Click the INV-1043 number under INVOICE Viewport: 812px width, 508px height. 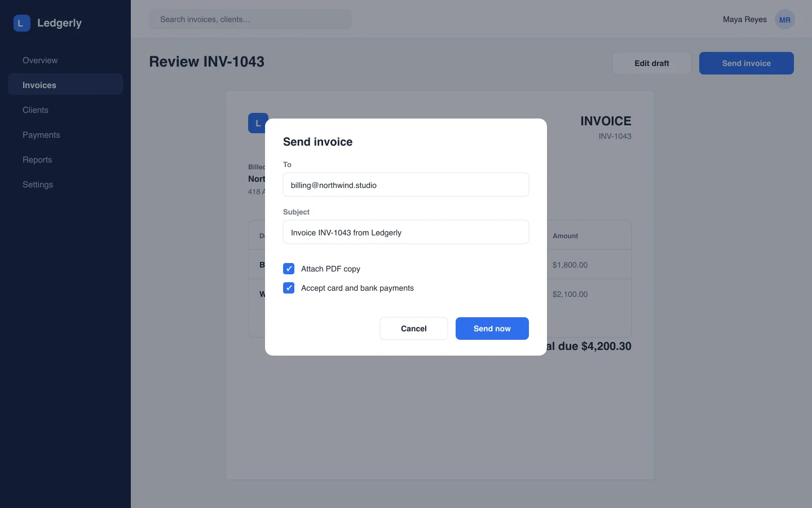point(615,136)
